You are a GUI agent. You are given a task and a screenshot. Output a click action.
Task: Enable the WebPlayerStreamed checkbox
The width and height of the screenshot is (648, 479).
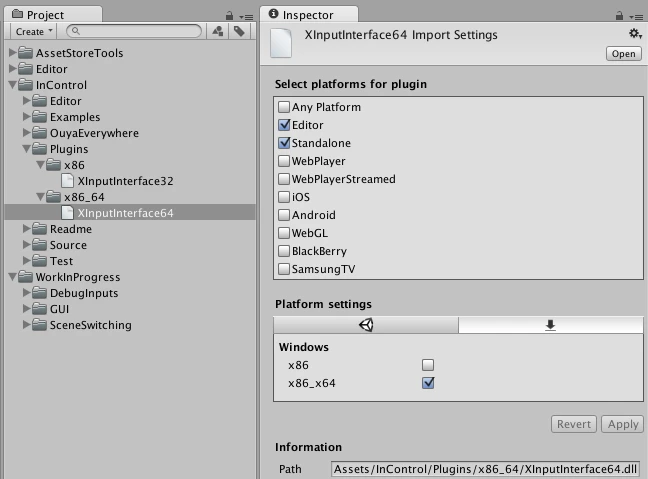[284, 179]
